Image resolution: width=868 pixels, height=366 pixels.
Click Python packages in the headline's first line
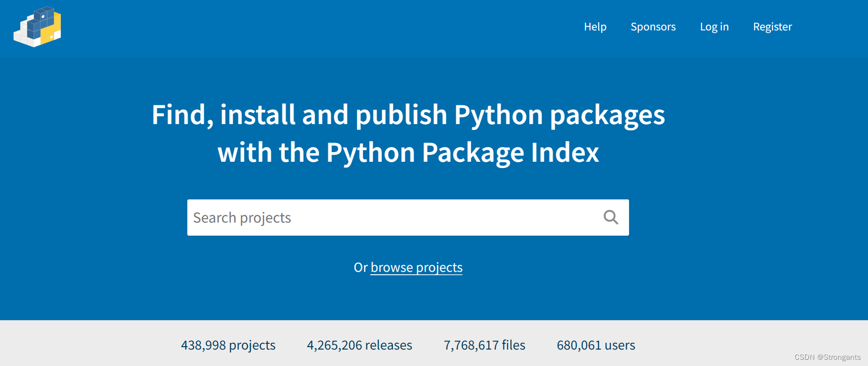[x=559, y=115]
